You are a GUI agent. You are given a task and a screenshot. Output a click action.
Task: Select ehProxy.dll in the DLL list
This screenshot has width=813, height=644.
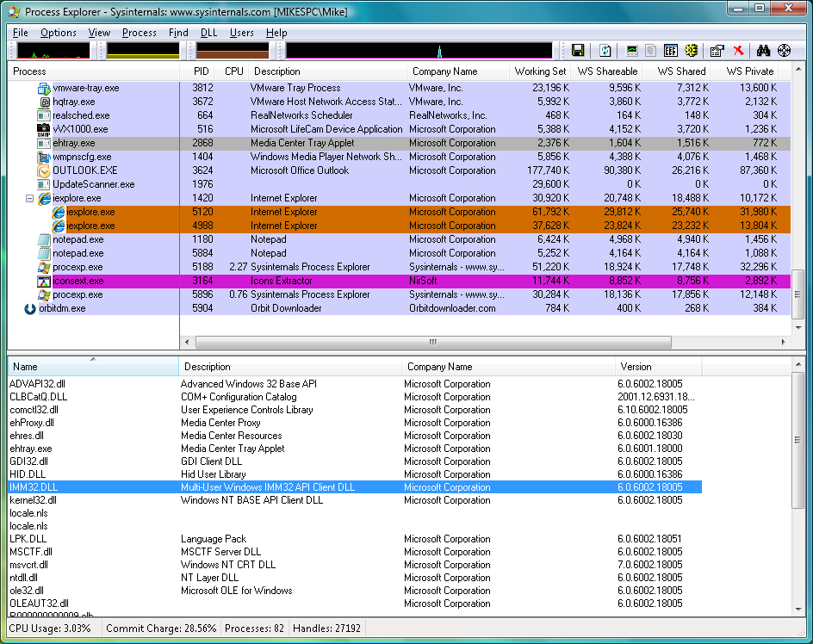tap(355, 423)
